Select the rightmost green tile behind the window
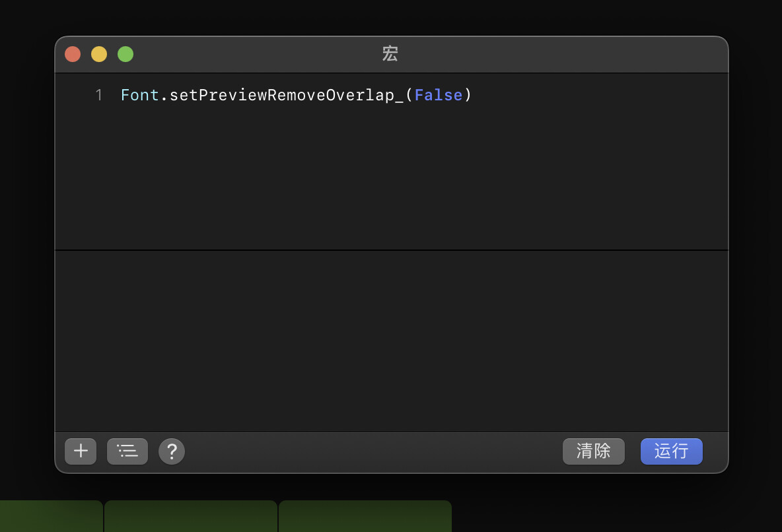 tap(365, 516)
